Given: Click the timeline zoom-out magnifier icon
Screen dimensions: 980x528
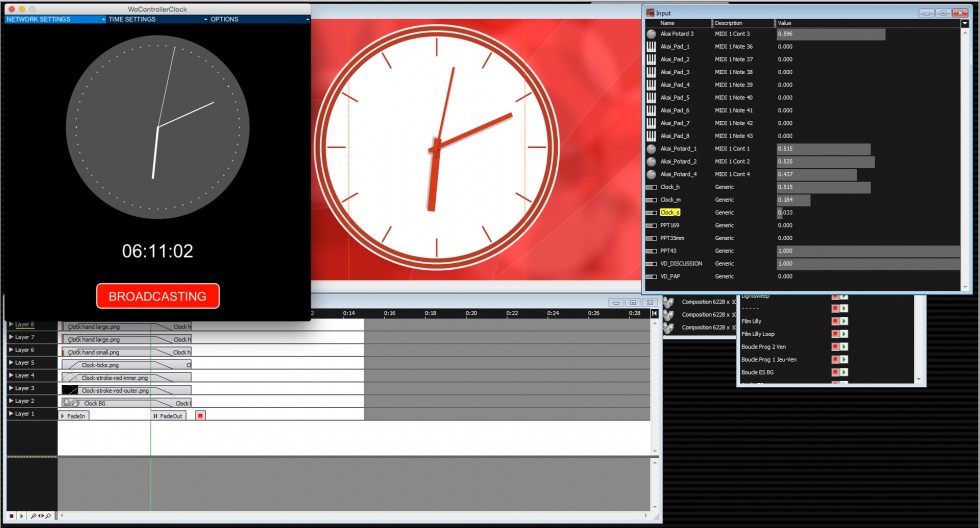Looking at the screenshot, I should (48, 516).
